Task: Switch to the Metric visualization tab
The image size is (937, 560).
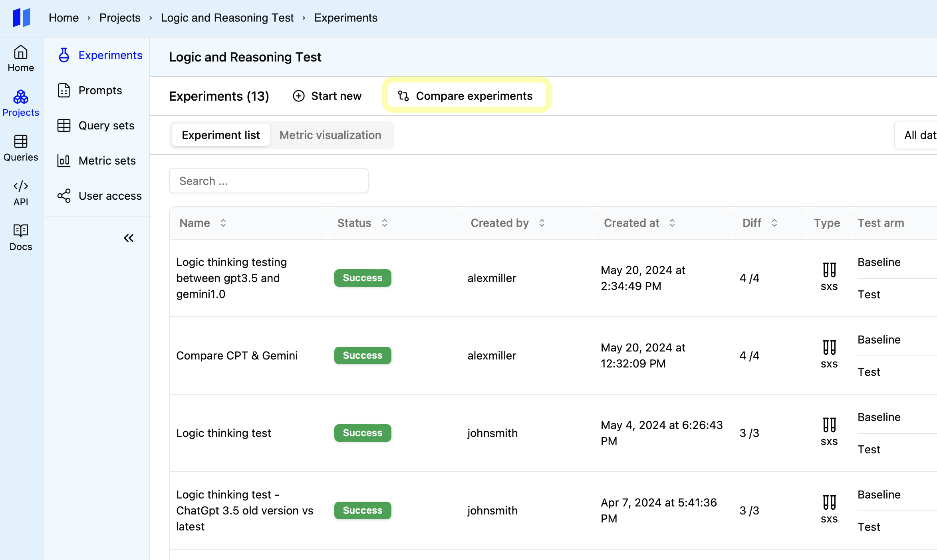Action: pyautogui.click(x=330, y=135)
